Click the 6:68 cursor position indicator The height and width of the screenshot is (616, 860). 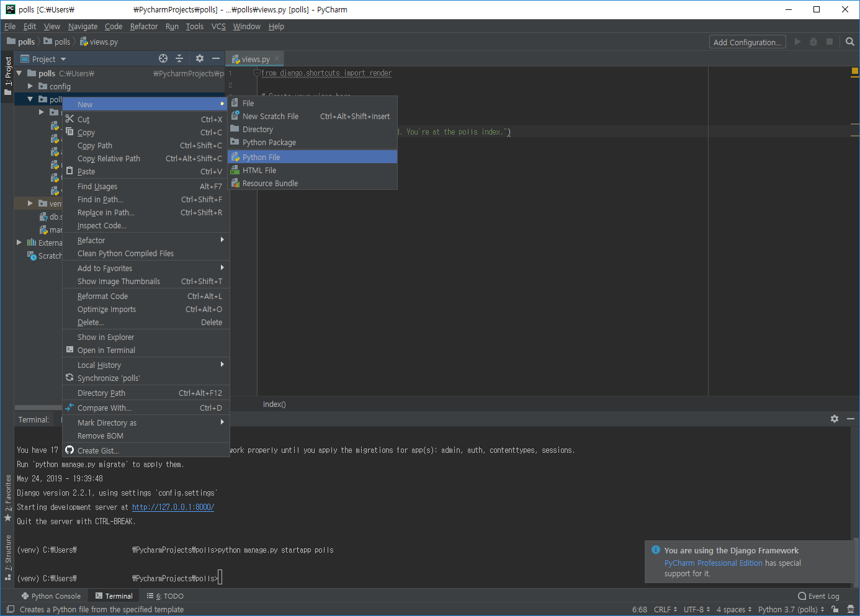point(639,609)
